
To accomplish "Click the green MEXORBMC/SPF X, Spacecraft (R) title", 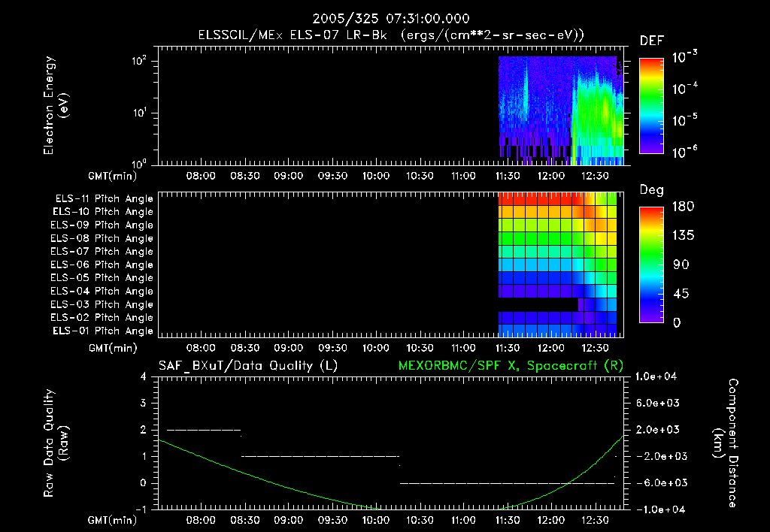I will pos(511,366).
